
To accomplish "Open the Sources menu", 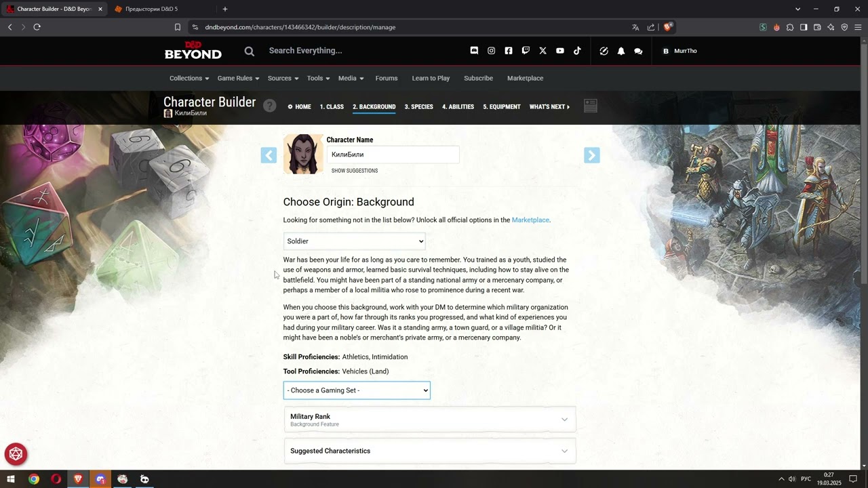I will (283, 78).
